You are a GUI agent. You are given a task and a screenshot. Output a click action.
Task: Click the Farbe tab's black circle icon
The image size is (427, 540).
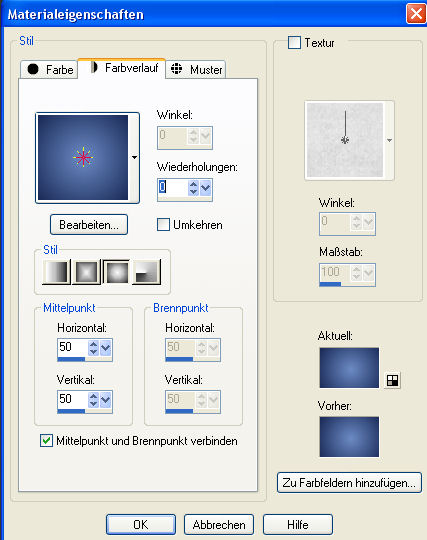tap(33, 69)
